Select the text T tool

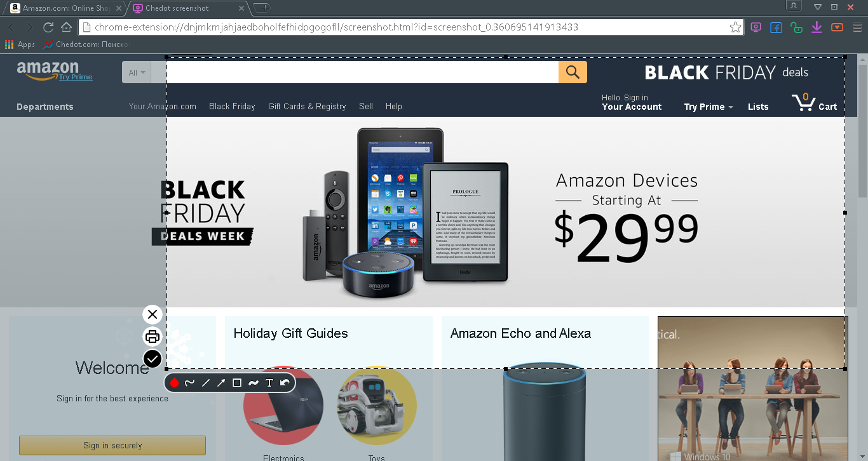pyautogui.click(x=269, y=383)
